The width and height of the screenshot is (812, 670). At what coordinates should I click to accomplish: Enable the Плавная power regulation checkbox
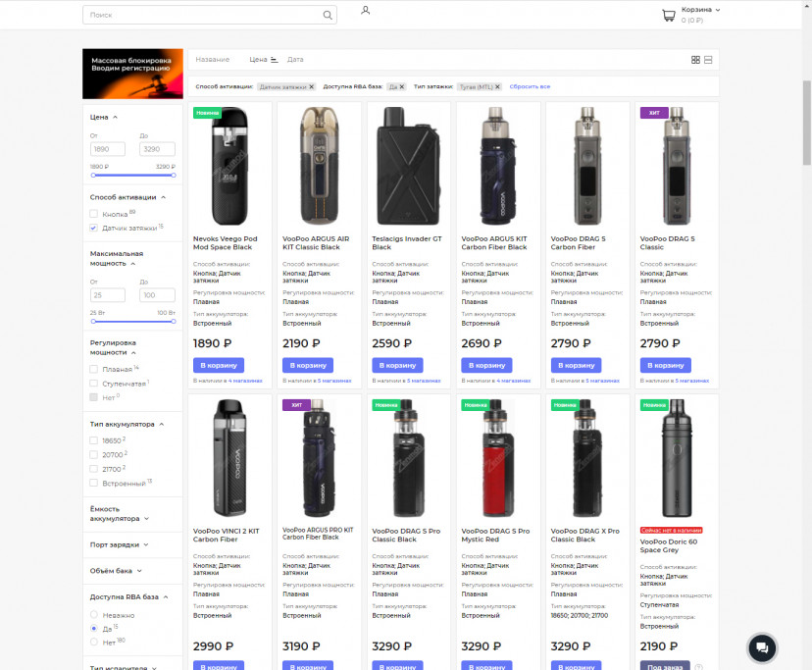tap(94, 369)
